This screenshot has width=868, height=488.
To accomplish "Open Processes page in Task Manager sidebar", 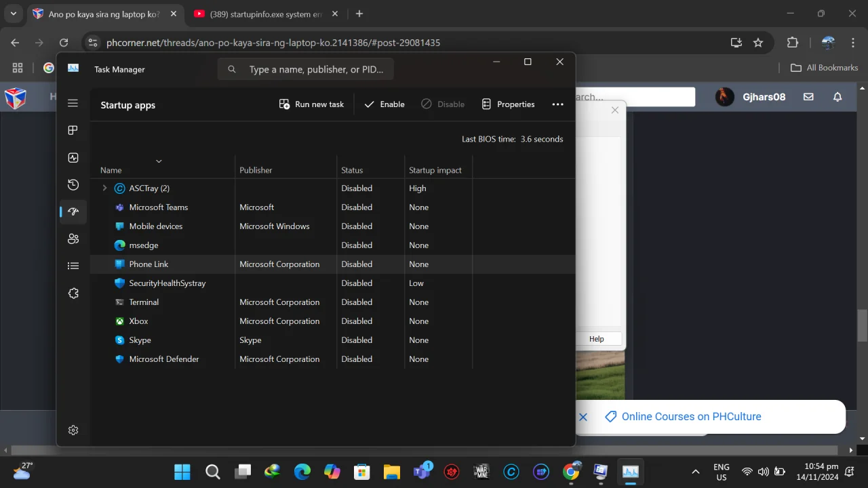I will pyautogui.click(x=73, y=130).
